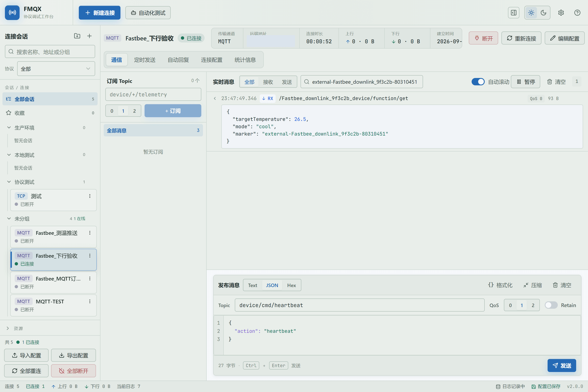
Task: Open more menu for MQTT-TEST
Action: coord(90,301)
